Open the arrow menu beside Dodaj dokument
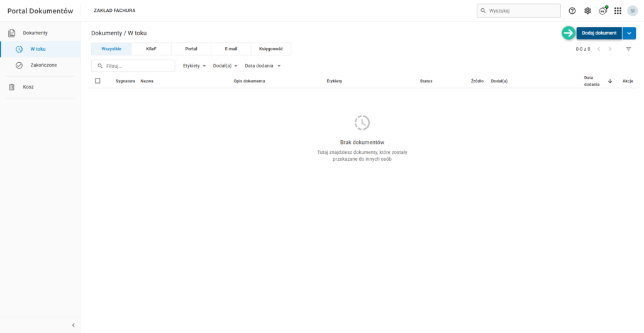 point(629,33)
